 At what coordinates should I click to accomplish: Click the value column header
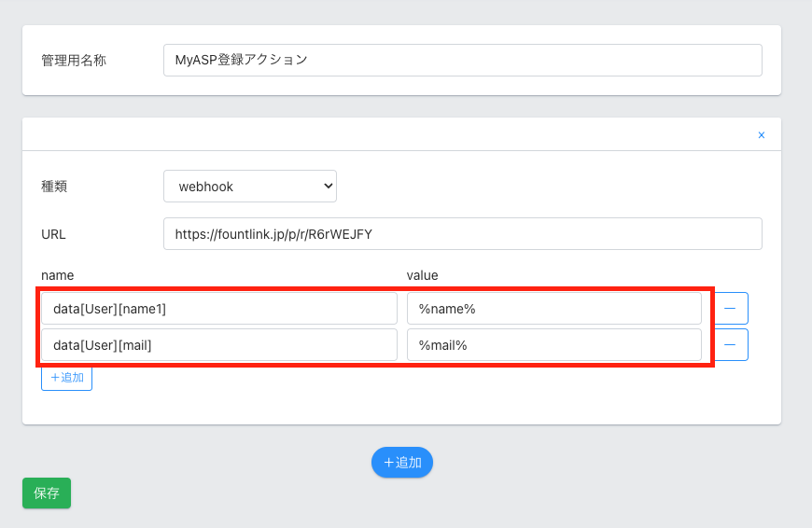click(x=422, y=275)
